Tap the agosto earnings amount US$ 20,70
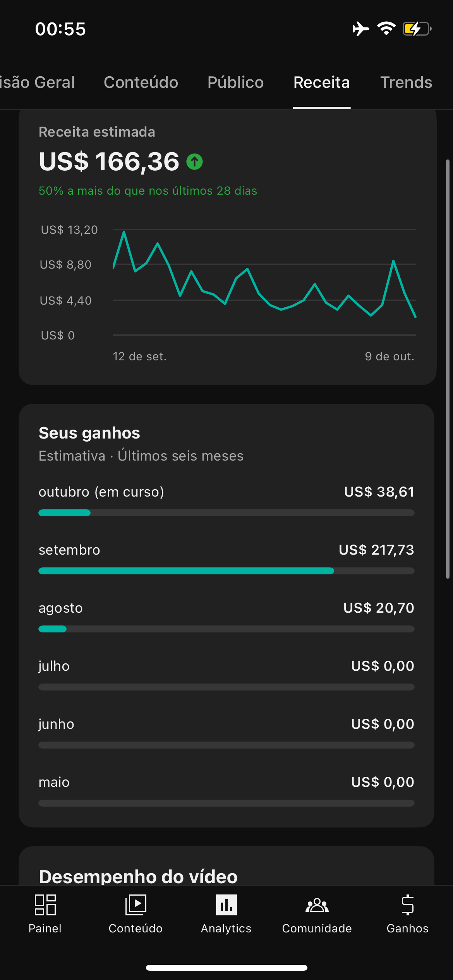The image size is (453, 980). [379, 608]
